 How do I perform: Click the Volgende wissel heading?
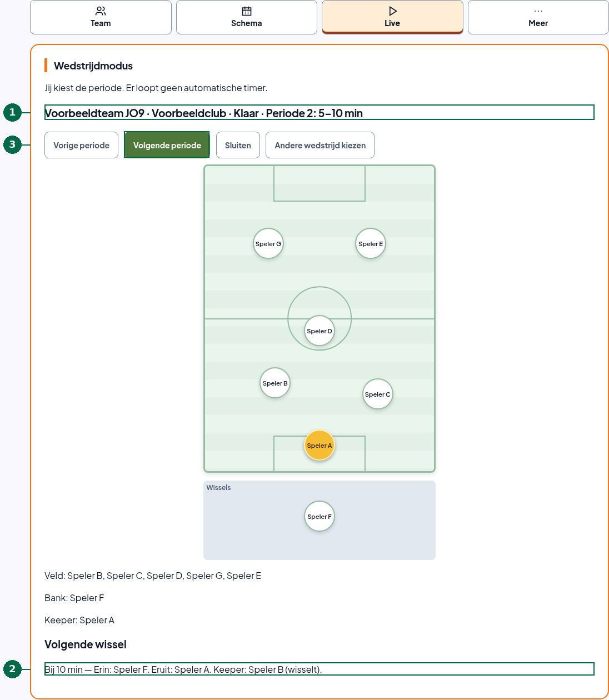[x=86, y=644]
